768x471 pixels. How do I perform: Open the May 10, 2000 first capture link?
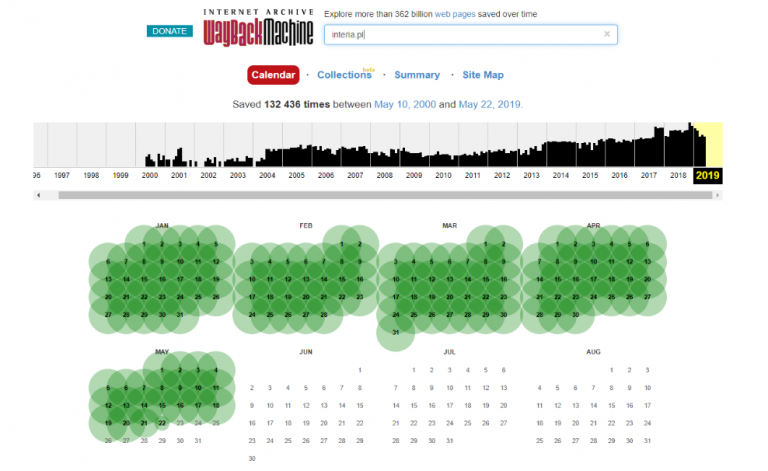(404, 104)
